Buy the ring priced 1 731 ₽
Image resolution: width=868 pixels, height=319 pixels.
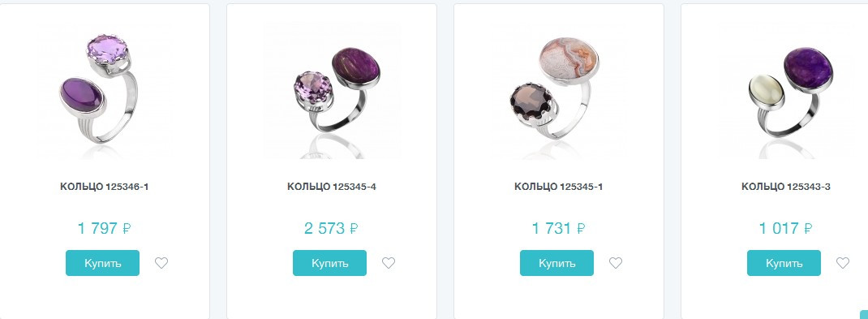coord(556,263)
